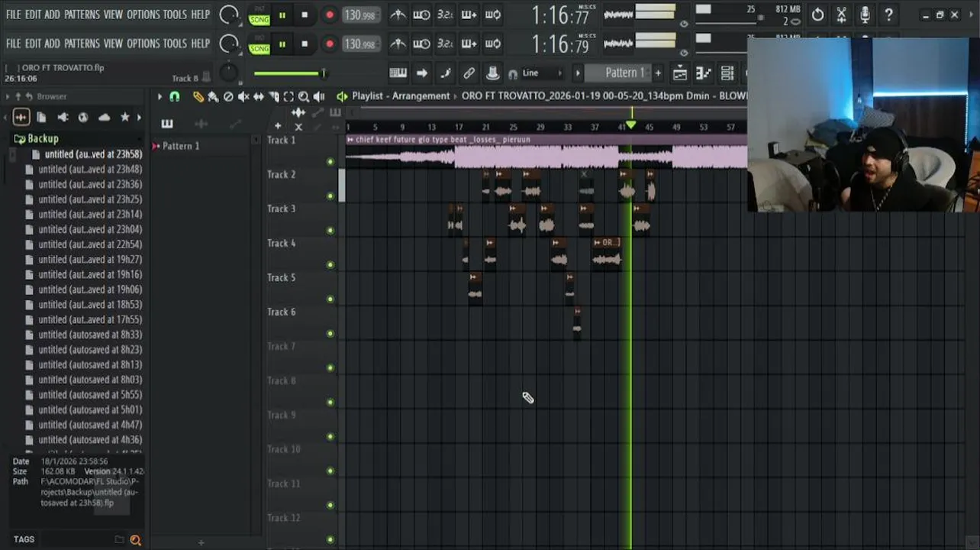Click the typing keyboard to piano icon
The width and height of the screenshot is (980, 550).
pyautogui.click(x=398, y=73)
